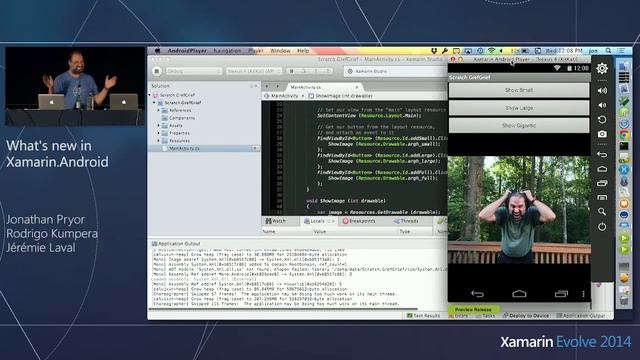640x360 pixels.
Task: Tap the Show Large button
Action: pos(519,108)
